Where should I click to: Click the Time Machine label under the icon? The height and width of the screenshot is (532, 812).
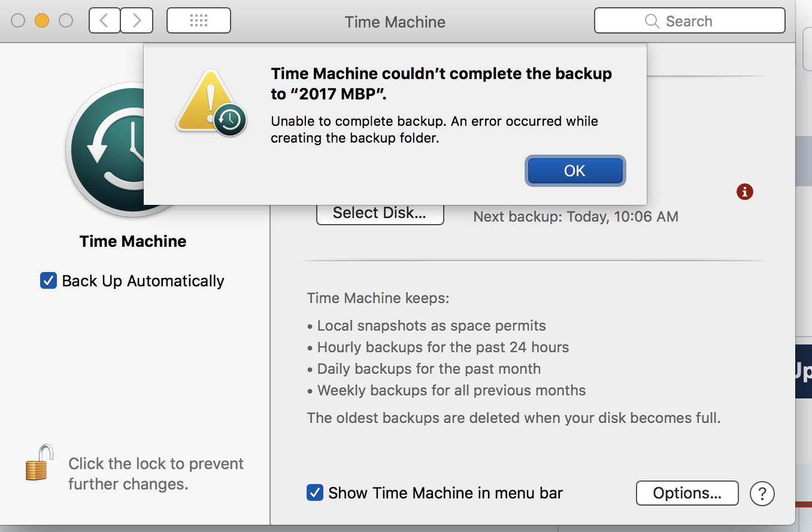[133, 241]
